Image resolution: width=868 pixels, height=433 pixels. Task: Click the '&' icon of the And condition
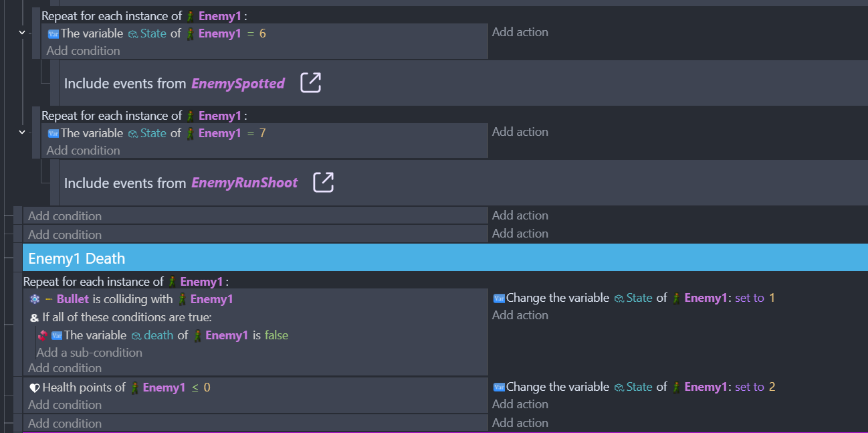click(35, 317)
